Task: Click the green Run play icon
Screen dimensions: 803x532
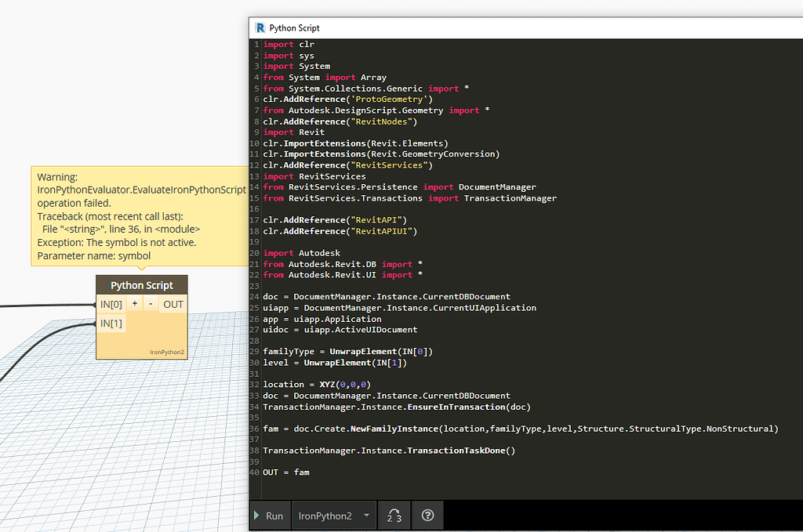Action: coord(256,516)
